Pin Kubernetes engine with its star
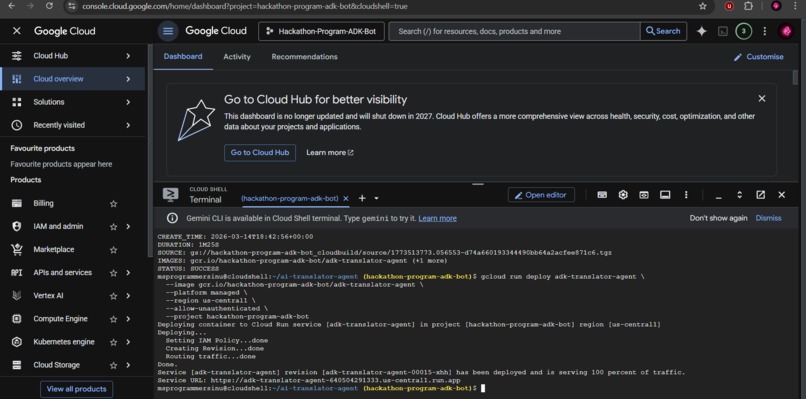 click(x=114, y=342)
